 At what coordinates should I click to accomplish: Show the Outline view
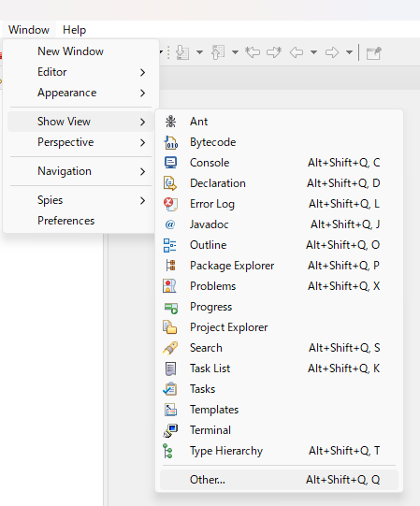[279, 245]
